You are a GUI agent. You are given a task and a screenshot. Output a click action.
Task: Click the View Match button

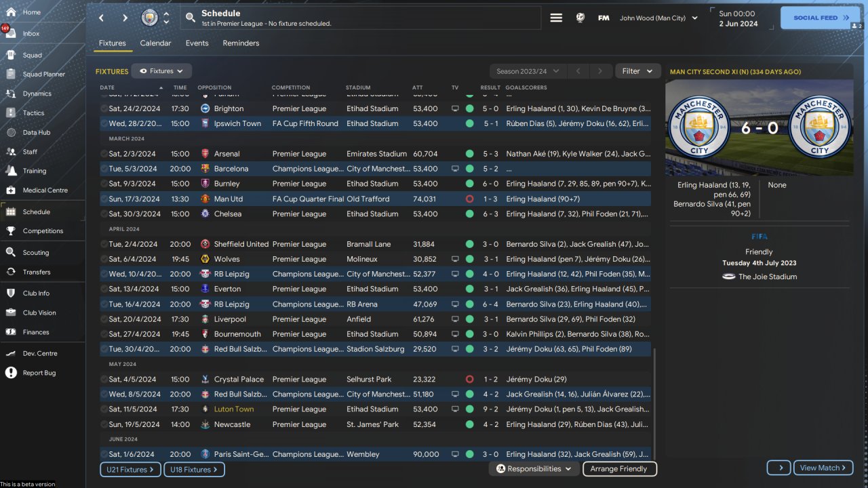823,468
